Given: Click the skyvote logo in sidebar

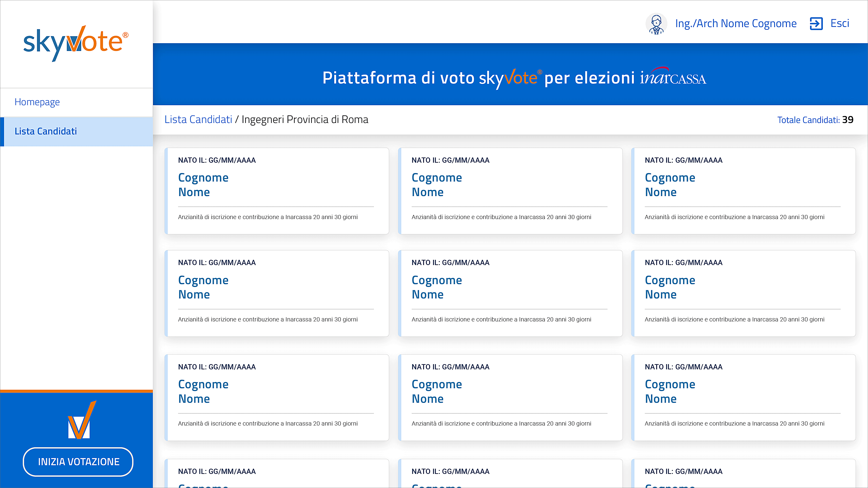Looking at the screenshot, I should [76, 43].
